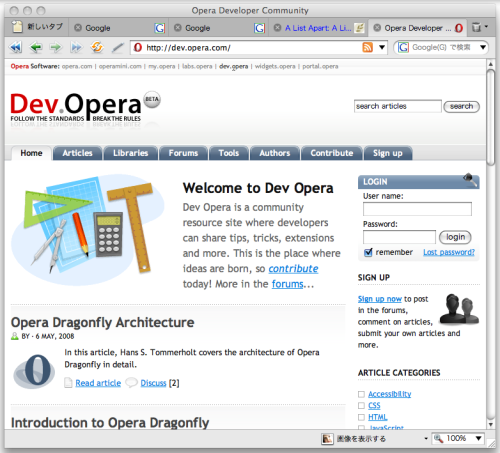Follow the forums link in welcome text
The width and height of the screenshot is (500, 453).
coord(288,284)
